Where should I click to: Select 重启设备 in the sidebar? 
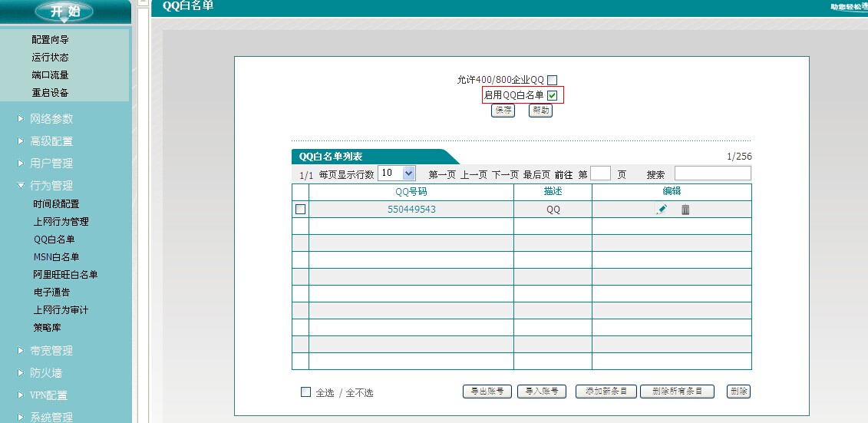click(51, 93)
